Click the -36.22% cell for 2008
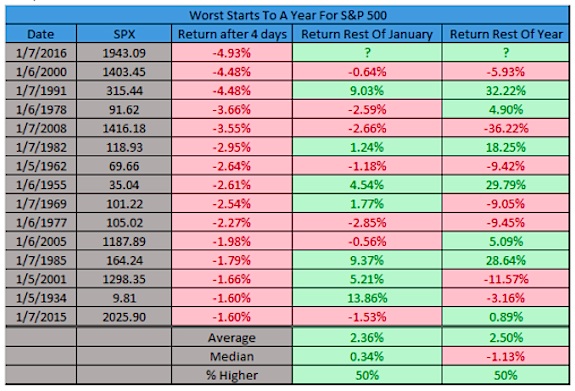Screen dimensions: 575x391 tap(506, 128)
